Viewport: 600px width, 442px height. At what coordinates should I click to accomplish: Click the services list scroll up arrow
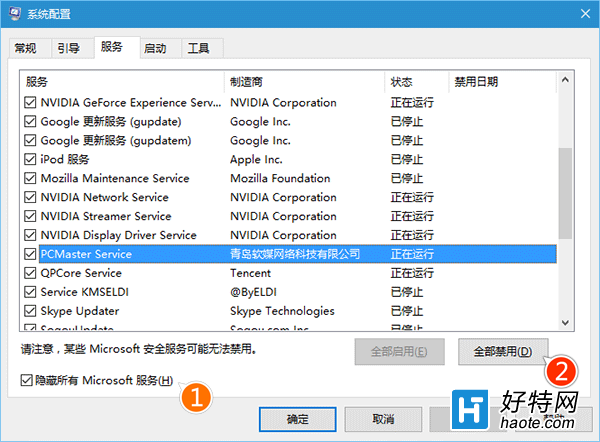[565, 80]
